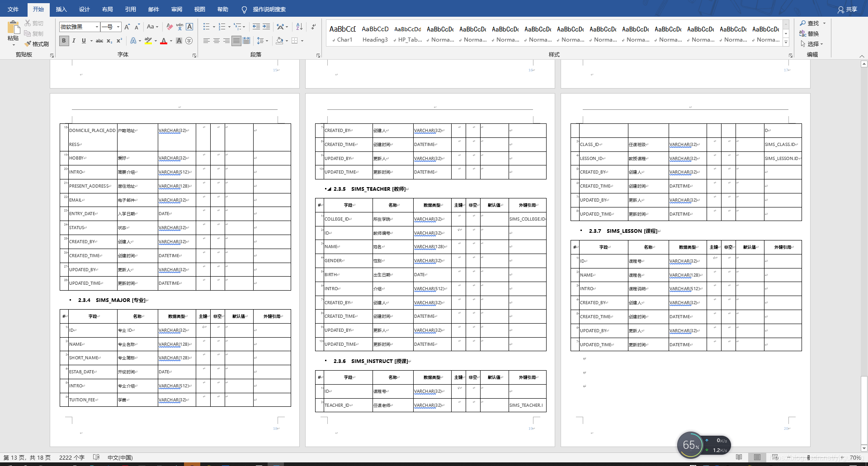Open the Paragraph dialog launcher

tap(318, 56)
